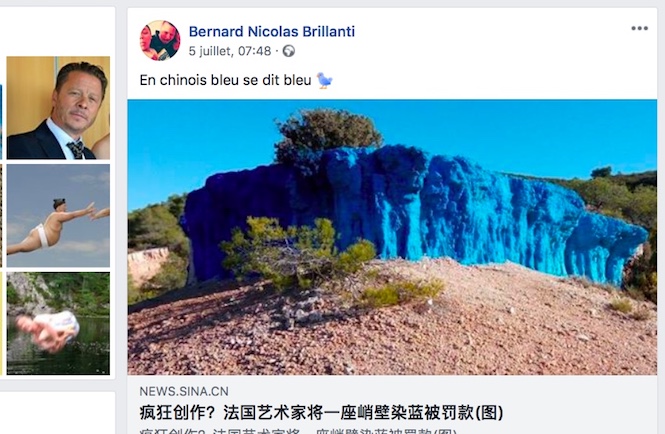
Task: Open the Chinese article headline link
Action: coord(321,412)
